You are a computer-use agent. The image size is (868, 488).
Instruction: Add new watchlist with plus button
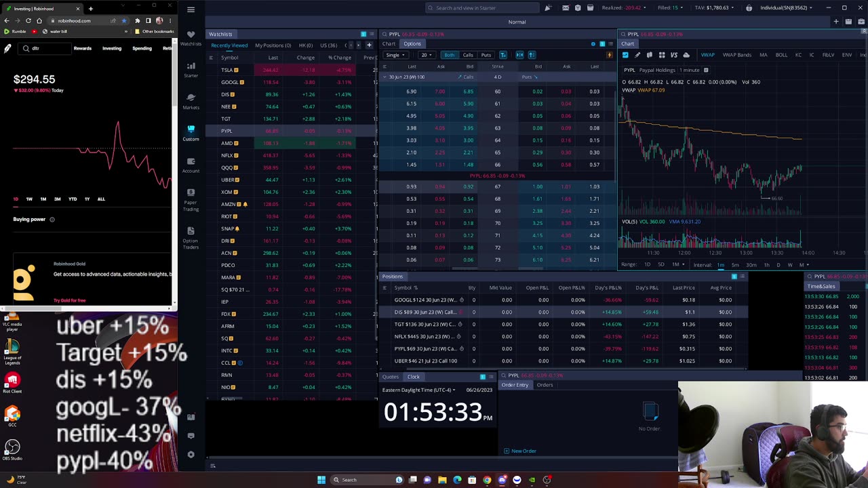(369, 45)
